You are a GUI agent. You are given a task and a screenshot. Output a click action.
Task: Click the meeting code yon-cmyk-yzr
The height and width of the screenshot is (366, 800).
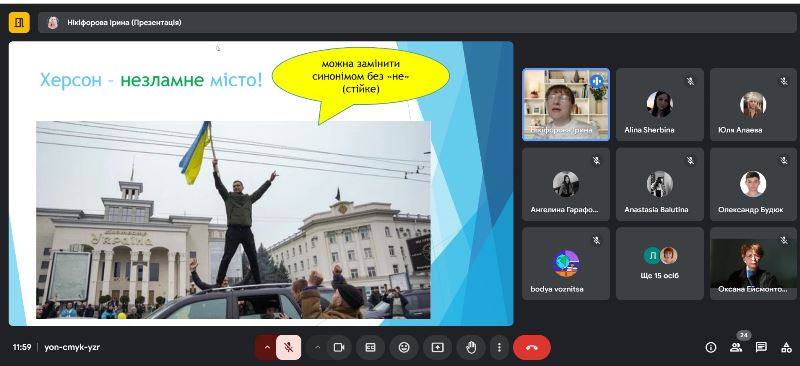72,347
